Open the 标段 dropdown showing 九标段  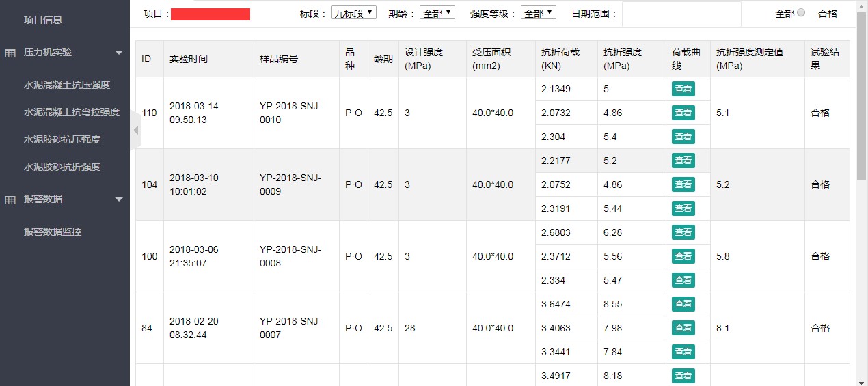[x=353, y=12]
